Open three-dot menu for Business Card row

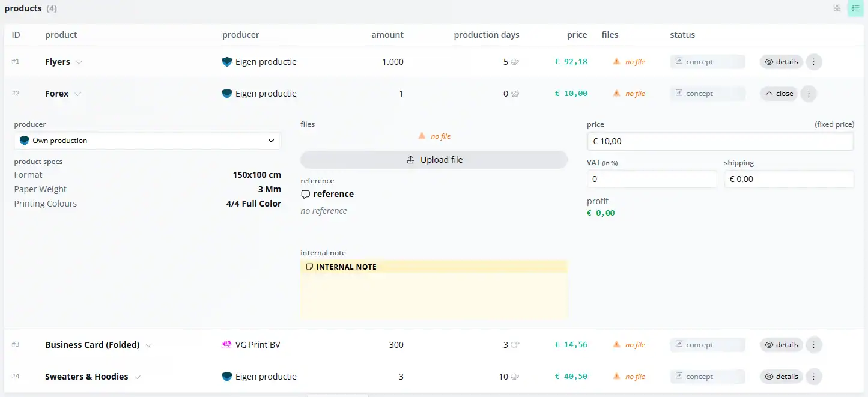813,345
